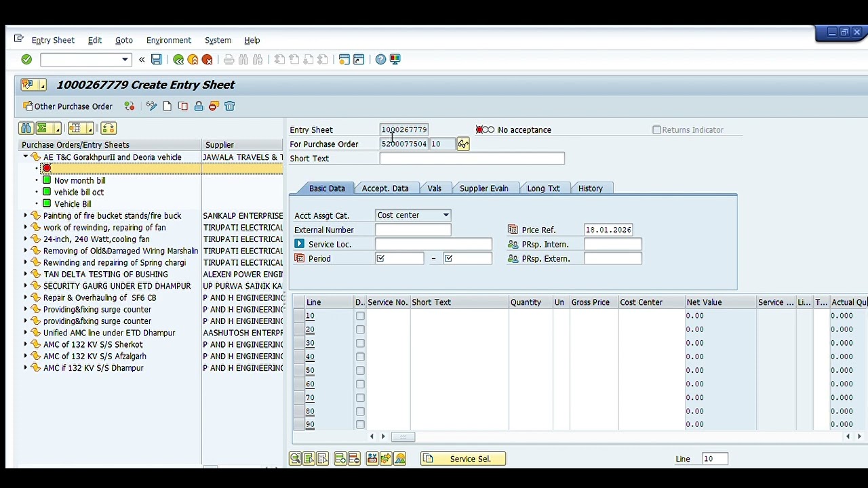Open the Goto menu
This screenshot has width=868, height=488.
(x=124, y=40)
